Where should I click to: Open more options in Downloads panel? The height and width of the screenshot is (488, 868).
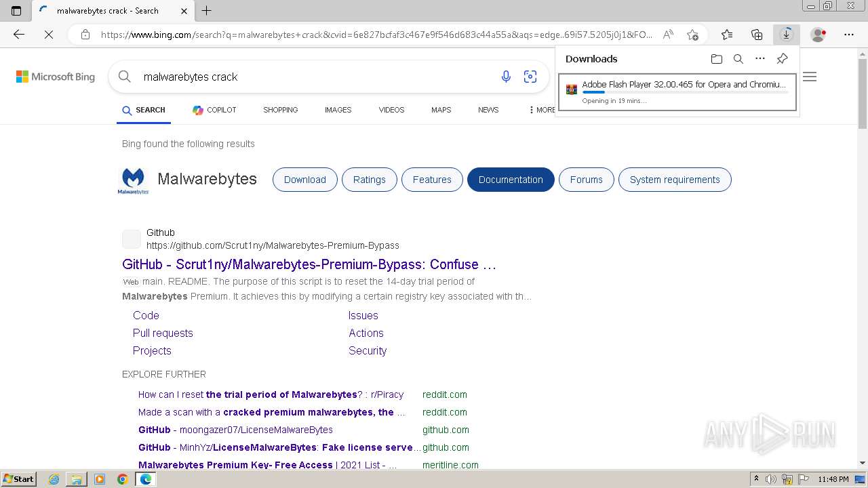click(760, 59)
